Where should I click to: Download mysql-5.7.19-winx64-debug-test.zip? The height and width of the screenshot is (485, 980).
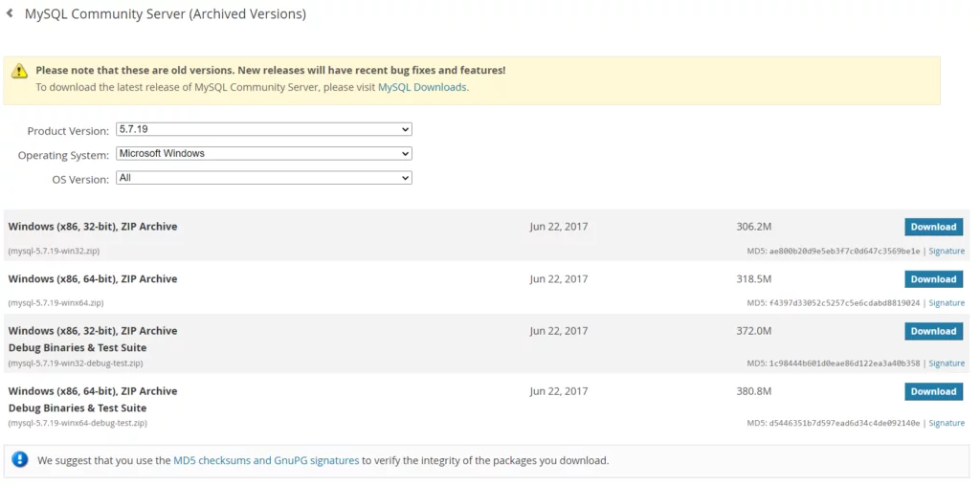click(933, 391)
